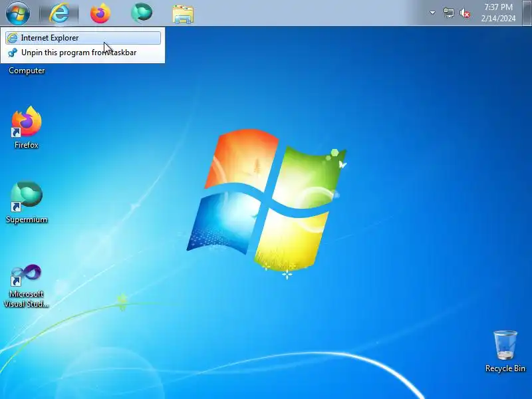Screen dimensions: 532x399
Task: Click the network tray icon
Action: (x=448, y=13)
